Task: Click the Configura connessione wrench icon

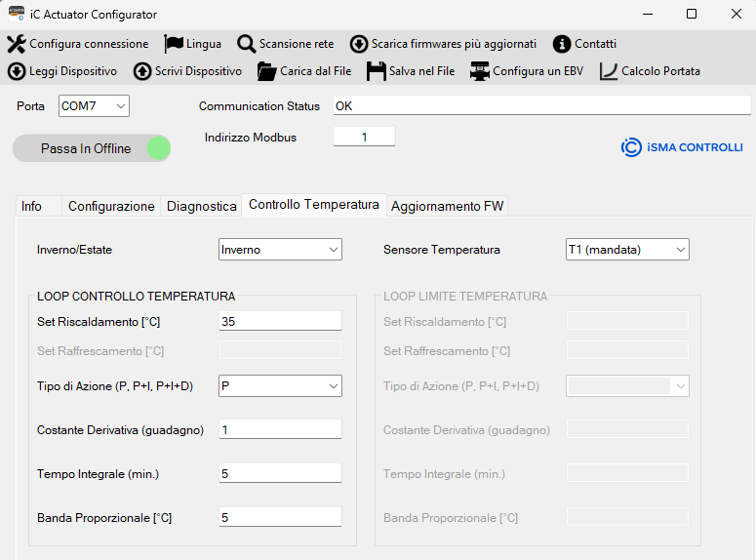Action: 17,44
